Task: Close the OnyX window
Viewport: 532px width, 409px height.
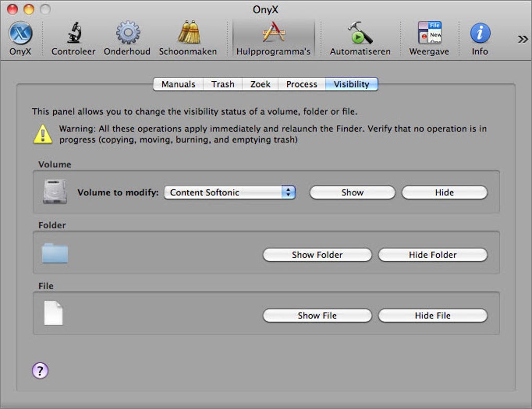Action: pyautogui.click(x=13, y=9)
